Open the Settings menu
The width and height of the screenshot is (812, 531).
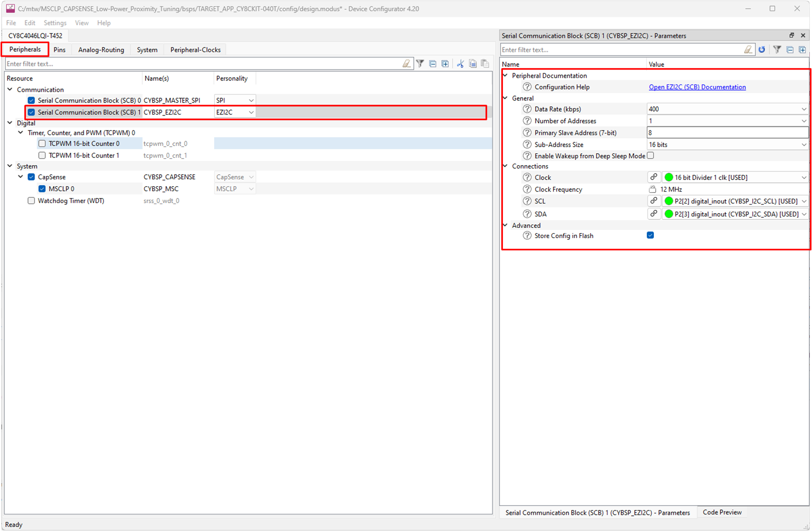click(x=55, y=23)
